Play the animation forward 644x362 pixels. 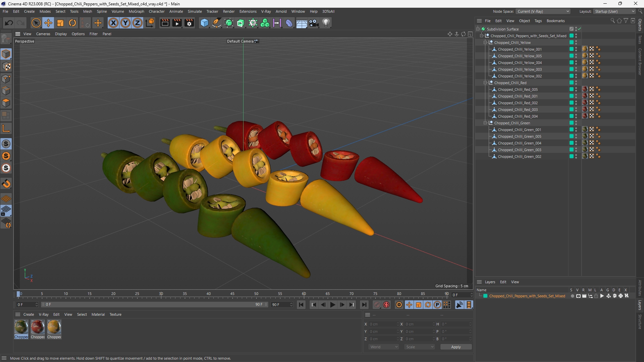click(332, 305)
